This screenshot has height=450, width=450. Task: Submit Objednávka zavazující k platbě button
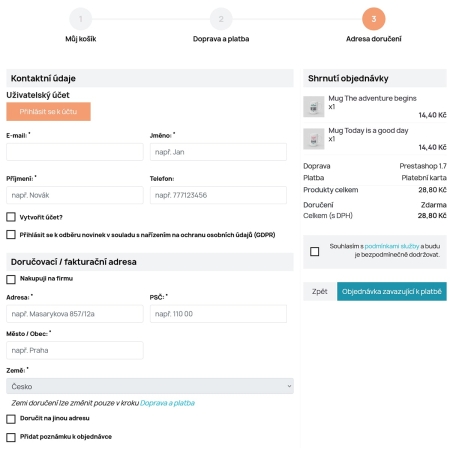pyautogui.click(x=392, y=291)
